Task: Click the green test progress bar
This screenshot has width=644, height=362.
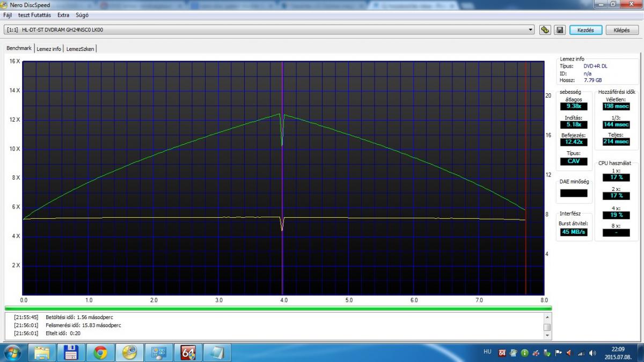Action: [x=278, y=308]
